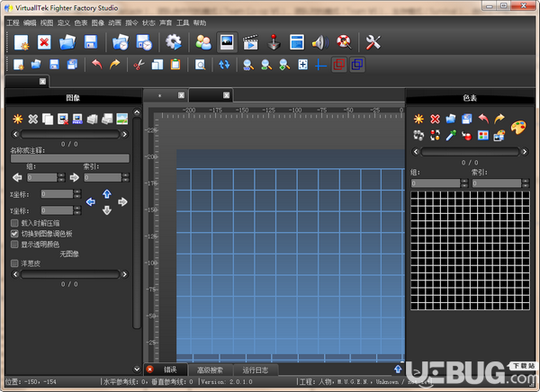Open the 动画 menu
This screenshot has height=392, width=540.
pos(114,22)
